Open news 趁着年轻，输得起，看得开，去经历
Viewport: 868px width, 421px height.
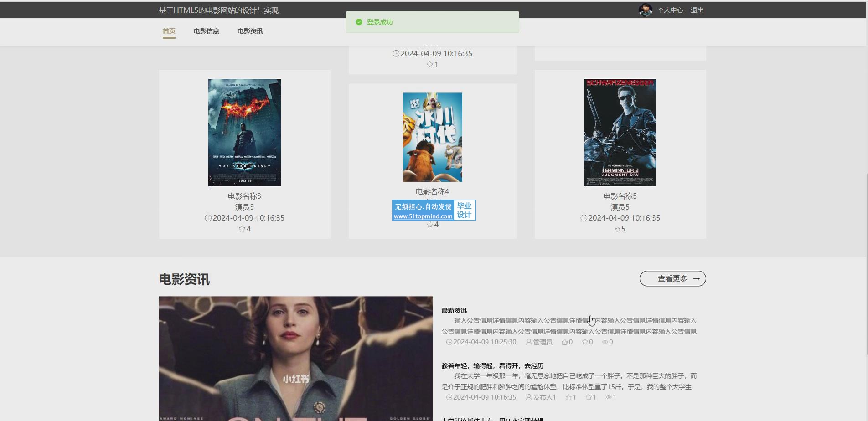point(492,366)
